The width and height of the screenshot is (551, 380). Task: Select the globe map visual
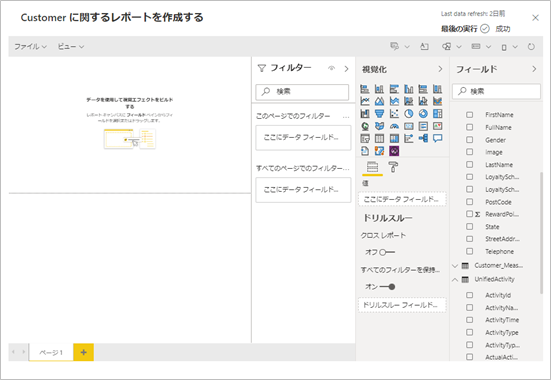point(365,126)
